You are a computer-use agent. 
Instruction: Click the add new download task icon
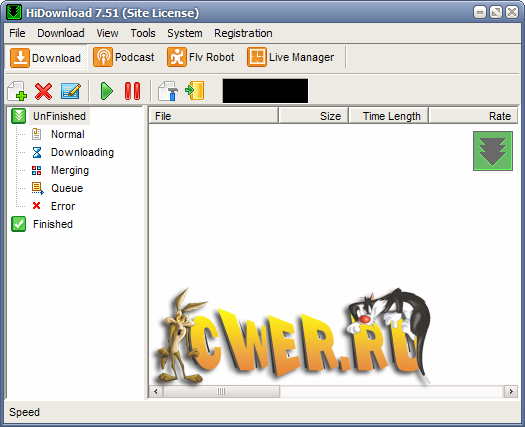17,91
